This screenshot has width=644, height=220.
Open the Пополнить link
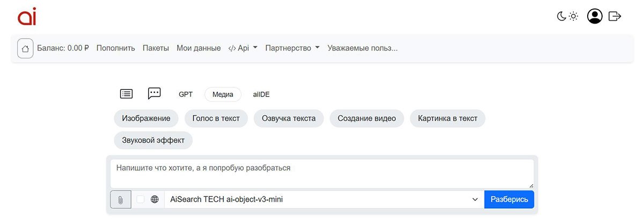coord(116,48)
